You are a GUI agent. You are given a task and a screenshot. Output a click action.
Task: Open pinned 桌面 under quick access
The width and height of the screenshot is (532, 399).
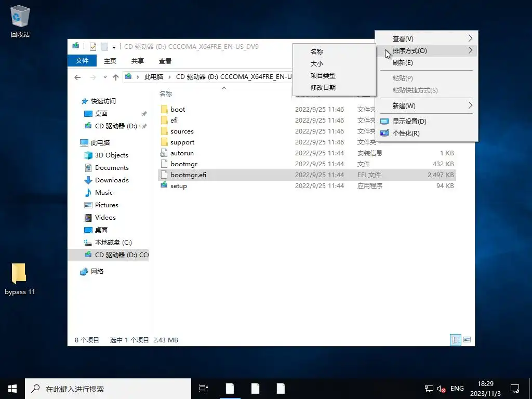[x=101, y=113]
